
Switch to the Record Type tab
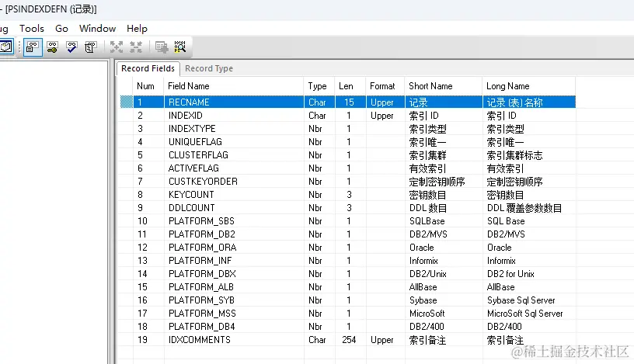click(209, 68)
